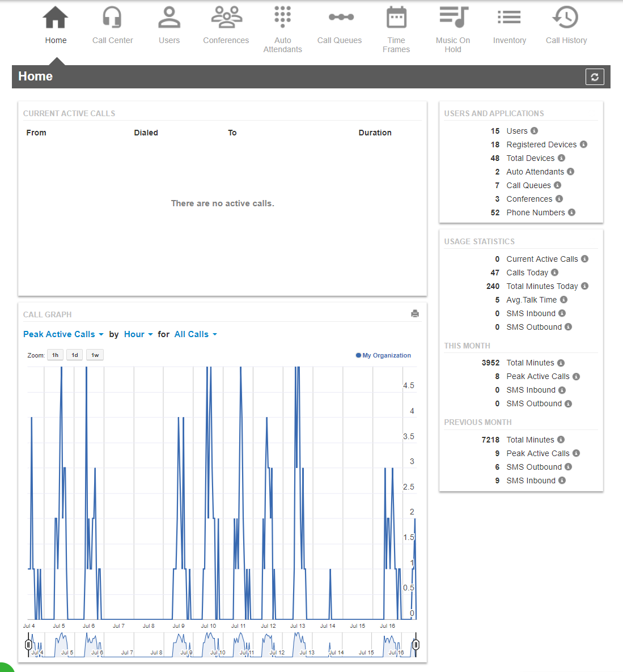This screenshot has height=672, width=623.
Task: Toggle the 1h zoom preset
Action: coord(55,355)
